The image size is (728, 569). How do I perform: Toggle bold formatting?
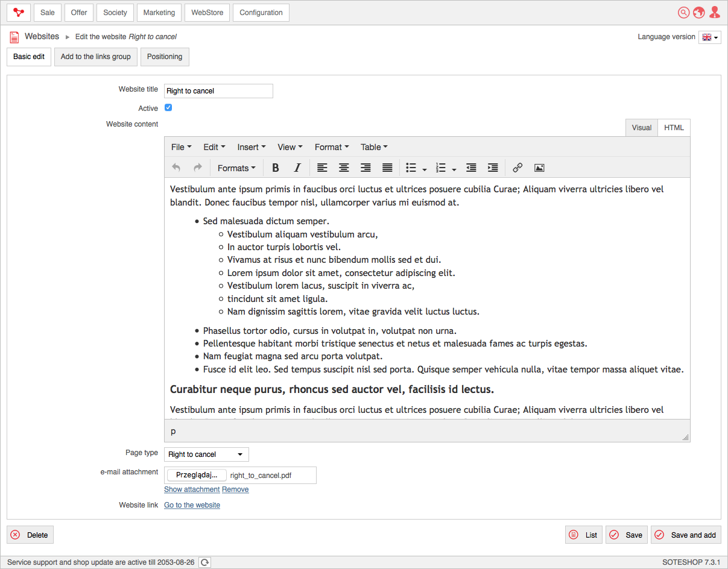point(276,168)
